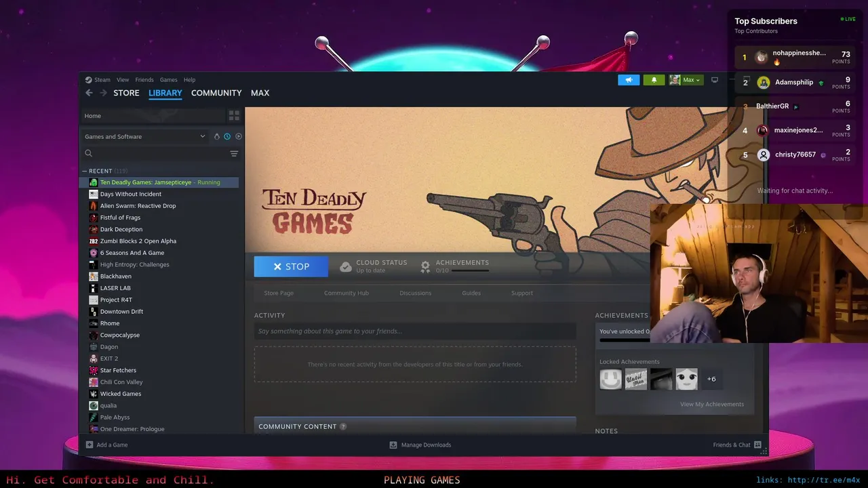
Task: Open the Community Hub link
Action: (x=347, y=293)
